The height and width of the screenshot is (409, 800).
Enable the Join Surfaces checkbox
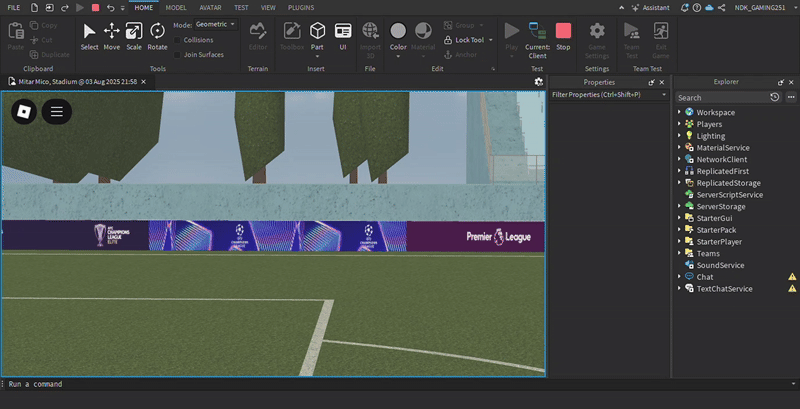tap(177, 55)
